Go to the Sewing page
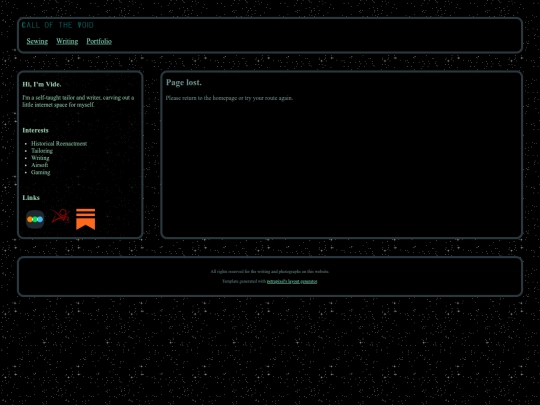This screenshot has height=405, width=540. tap(37, 41)
